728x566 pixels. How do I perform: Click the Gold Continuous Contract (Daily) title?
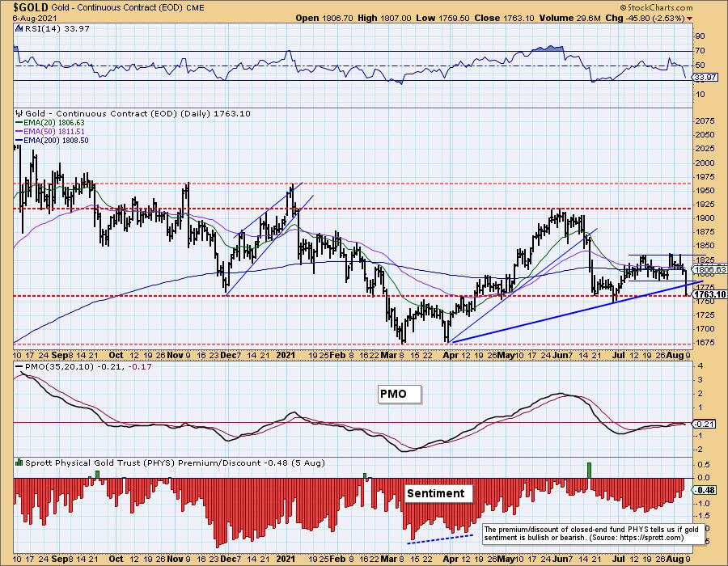(x=138, y=113)
